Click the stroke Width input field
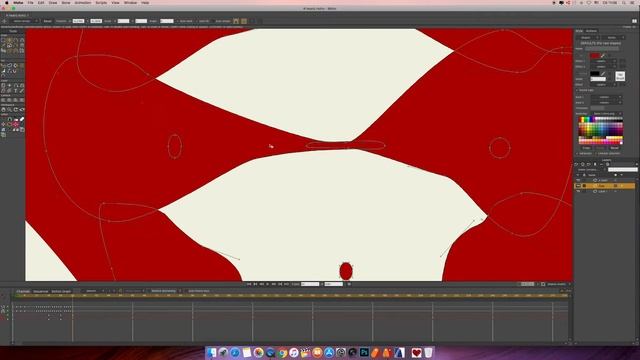 click(598, 79)
